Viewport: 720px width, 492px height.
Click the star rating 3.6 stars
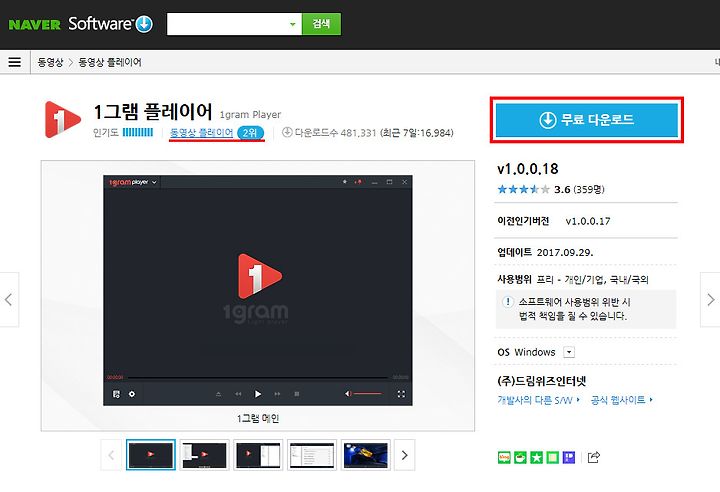point(523,189)
